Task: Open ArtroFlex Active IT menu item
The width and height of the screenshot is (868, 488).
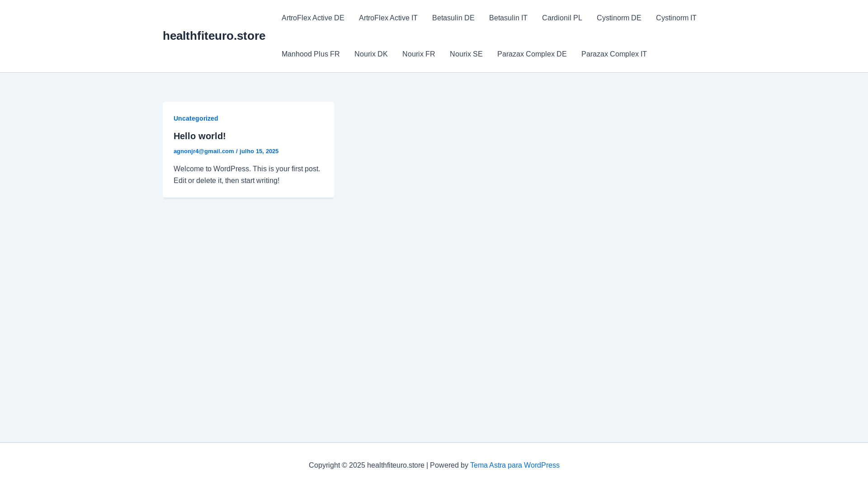Action: (388, 18)
